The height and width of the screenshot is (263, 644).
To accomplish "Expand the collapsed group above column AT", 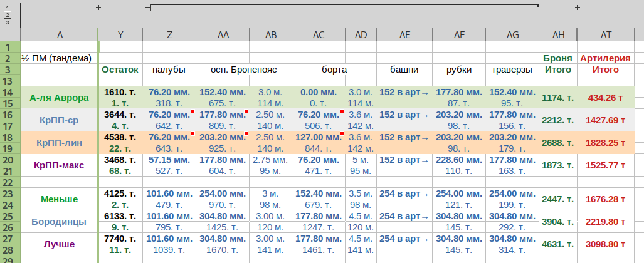I will tap(578, 8).
